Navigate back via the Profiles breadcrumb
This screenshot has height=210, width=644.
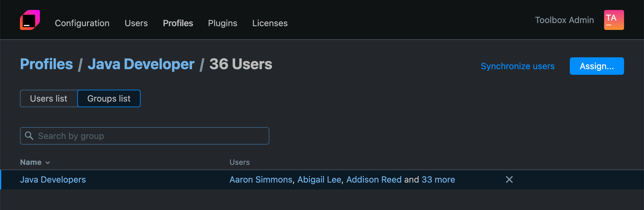(46, 64)
